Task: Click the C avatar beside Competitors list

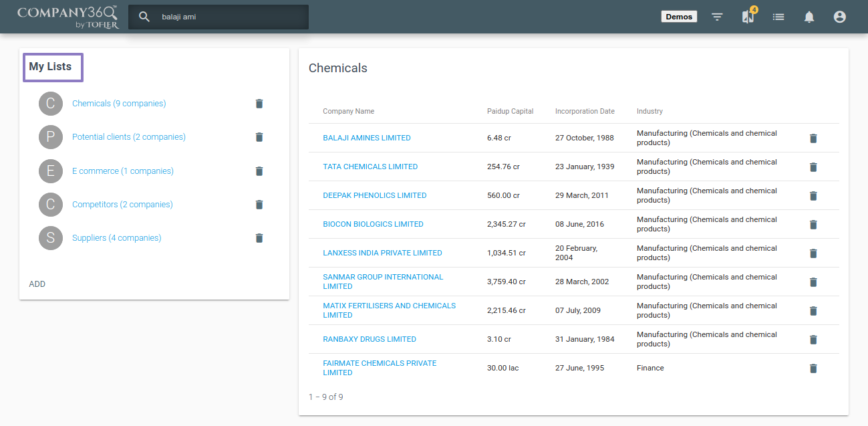Action: [51, 205]
